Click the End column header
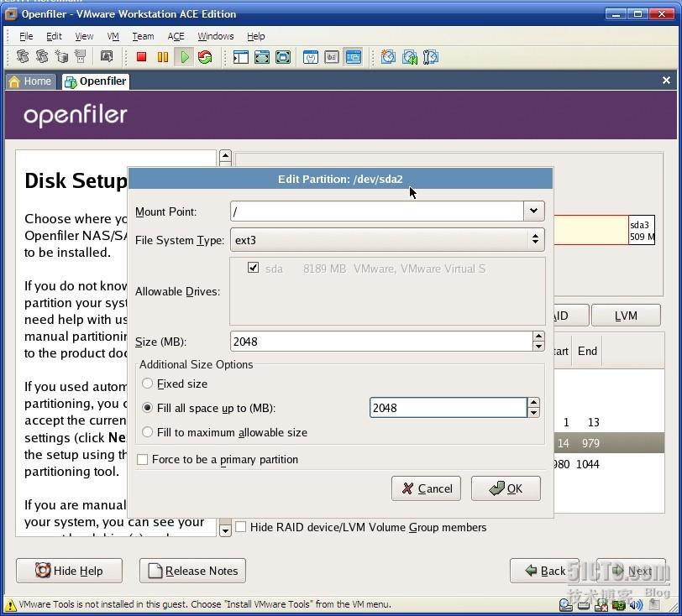Viewport: 682px width, 616px height. (x=587, y=351)
